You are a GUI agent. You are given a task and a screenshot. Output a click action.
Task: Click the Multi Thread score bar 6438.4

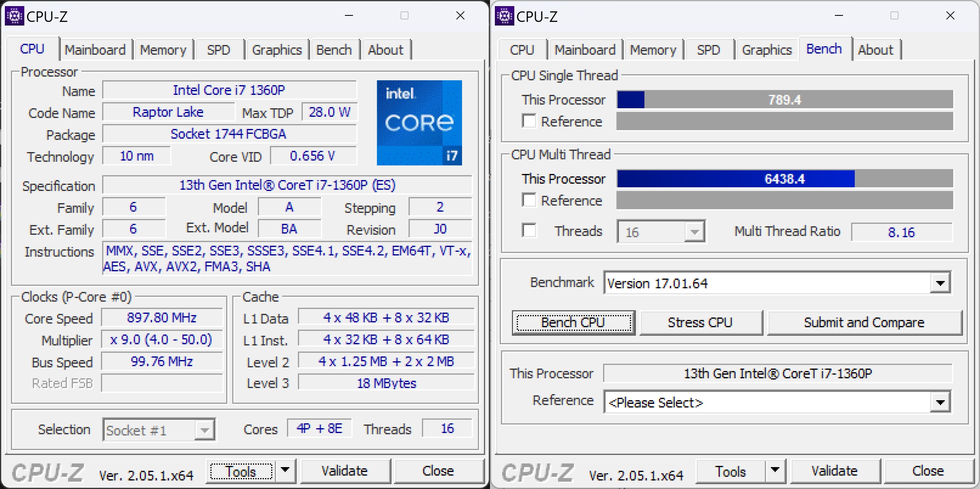click(x=785, y=179)
